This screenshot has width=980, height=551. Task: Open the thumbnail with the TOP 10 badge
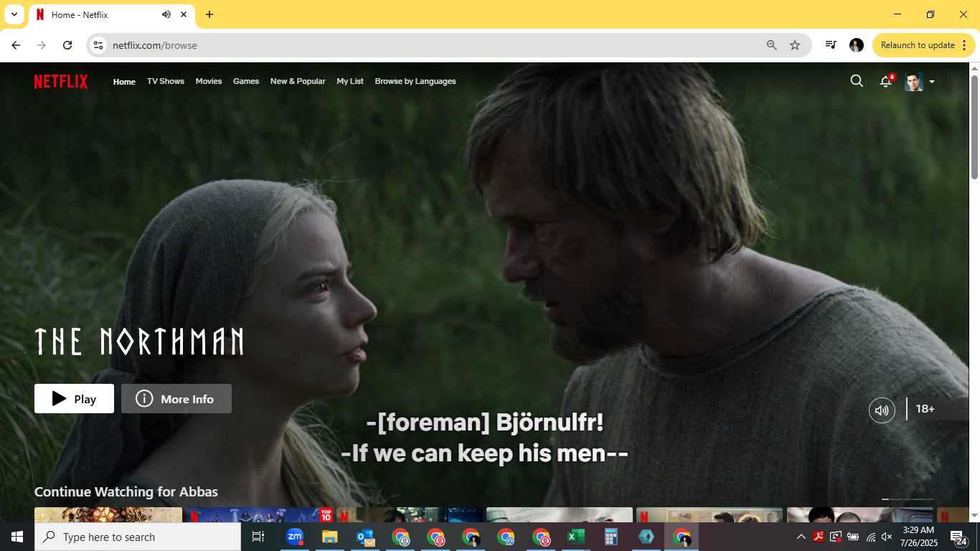(259, 514)
